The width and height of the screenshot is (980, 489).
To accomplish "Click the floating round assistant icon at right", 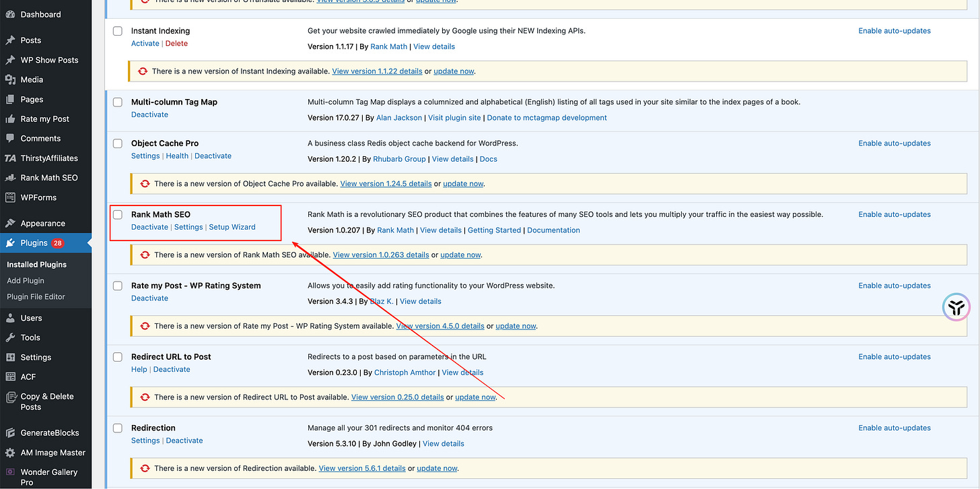I will (956, 308).
